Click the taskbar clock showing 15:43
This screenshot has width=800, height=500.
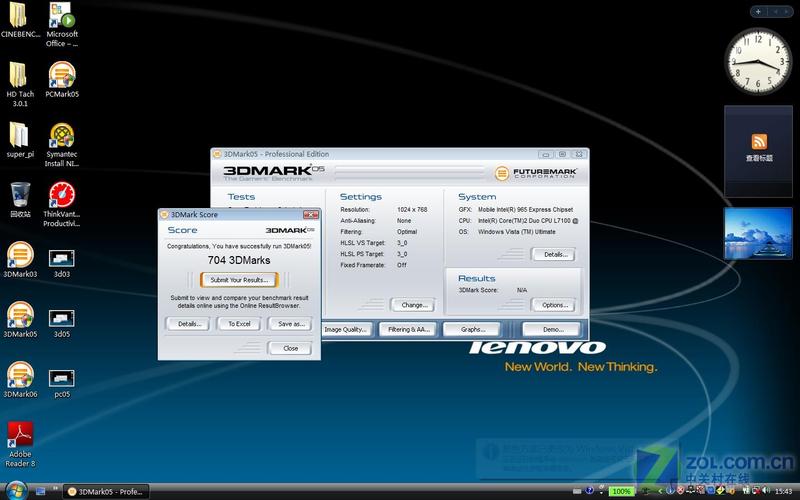coord(783,491)
